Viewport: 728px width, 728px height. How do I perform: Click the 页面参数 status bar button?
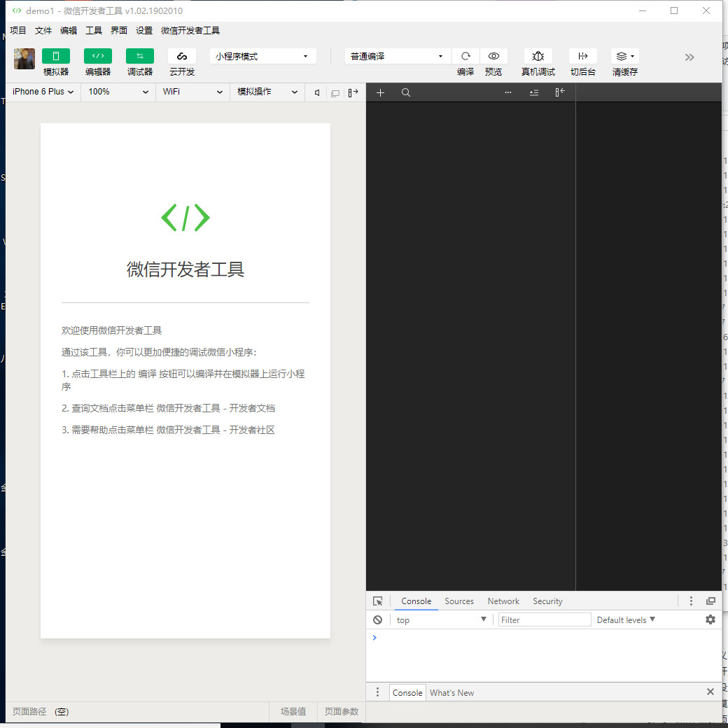click(x=342, y=712)
